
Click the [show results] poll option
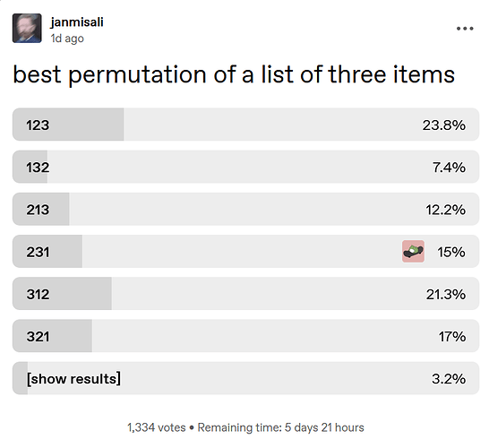[245, 378]
